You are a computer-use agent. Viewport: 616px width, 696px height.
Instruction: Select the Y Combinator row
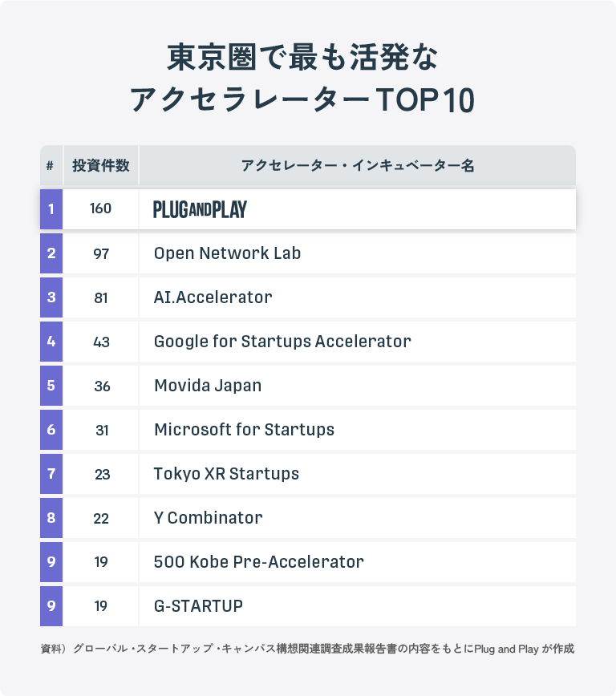(x=308, y=518)
